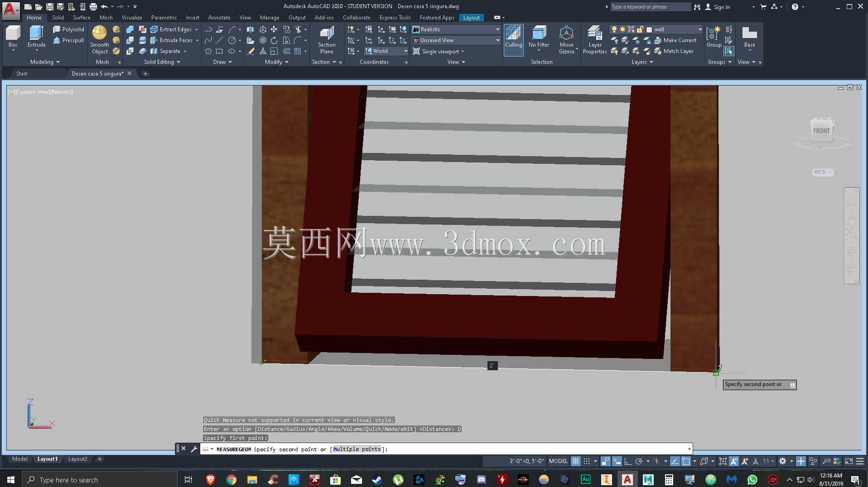This screenshot has width=868, height=487.
Task: Open the No Filter selection dropdown
Action: click(x=538, y=40)
